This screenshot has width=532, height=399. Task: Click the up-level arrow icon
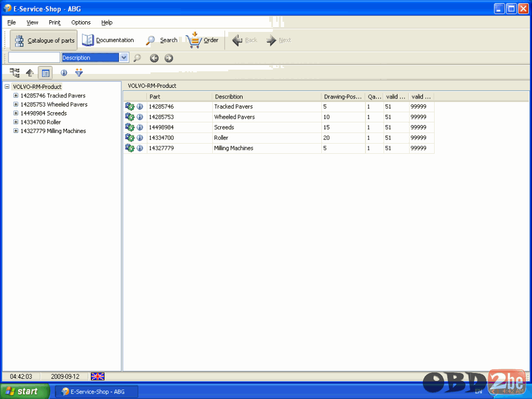pyautogui.click(x=30, y=72)
